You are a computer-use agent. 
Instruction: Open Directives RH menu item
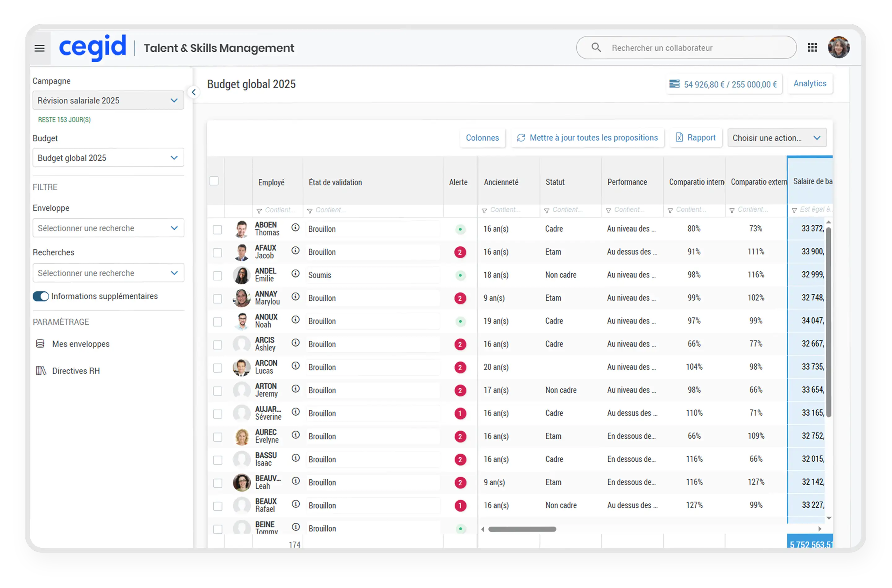(x=76, y=371)
